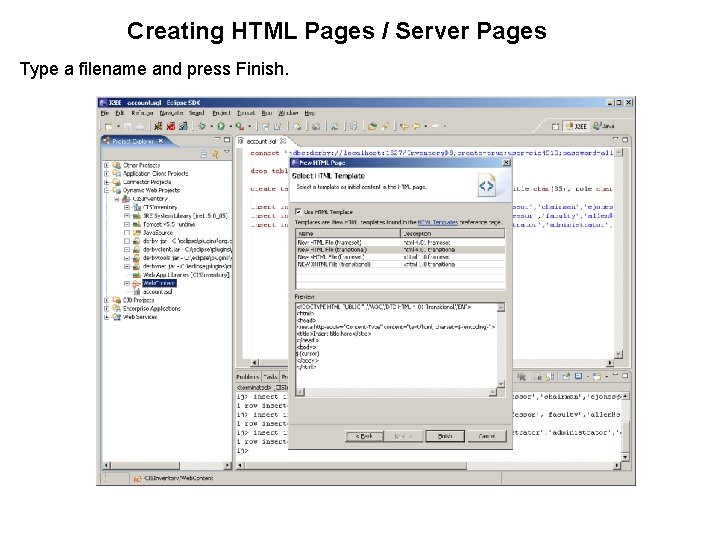Switch to the Tasks tab

tap(270, 377)
